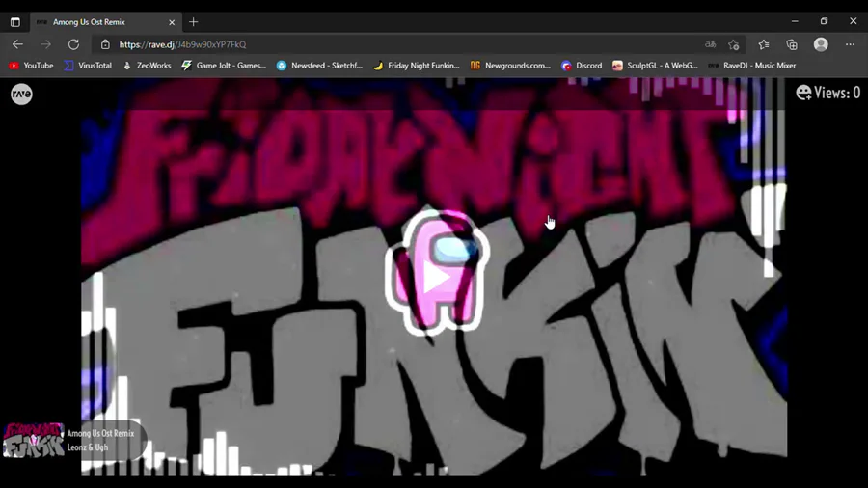Screen dimensions: 868x488
Task: Close the Among Us Ost Remix tab
Action: (x=172, y=22)
